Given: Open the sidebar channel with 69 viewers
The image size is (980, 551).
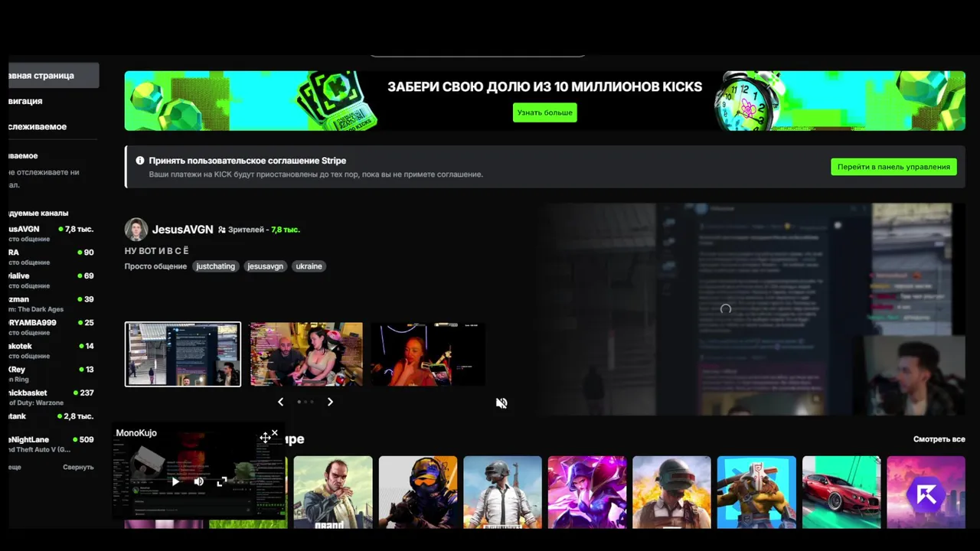Looking at the screenshot, I should pyautogui.click(x=51, y=280).
